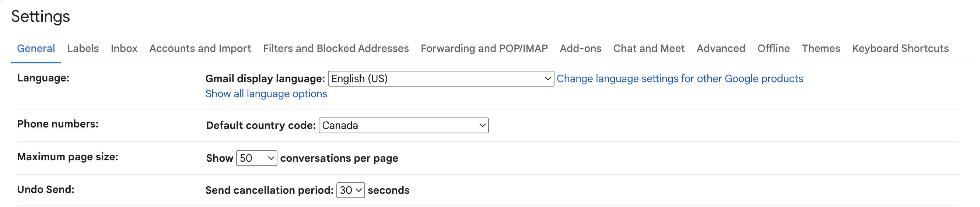
Task: Click the Default country code: text
Action: point(261,126)
